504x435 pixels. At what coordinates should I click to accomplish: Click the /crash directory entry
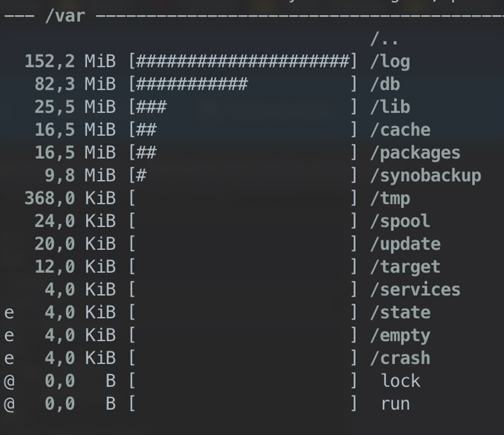(x=400, y=358)
